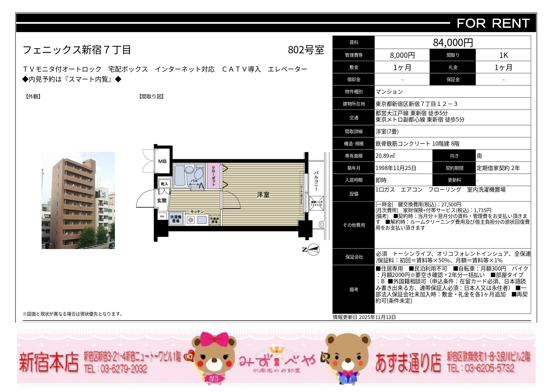Click the MB meter box label
554x392 pixels.
[x=162, y=161]
